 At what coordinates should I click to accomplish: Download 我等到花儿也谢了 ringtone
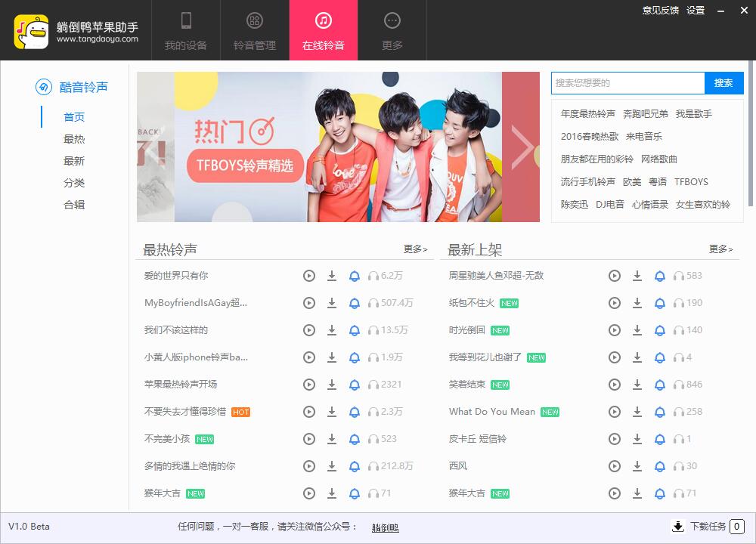(637, 357)
